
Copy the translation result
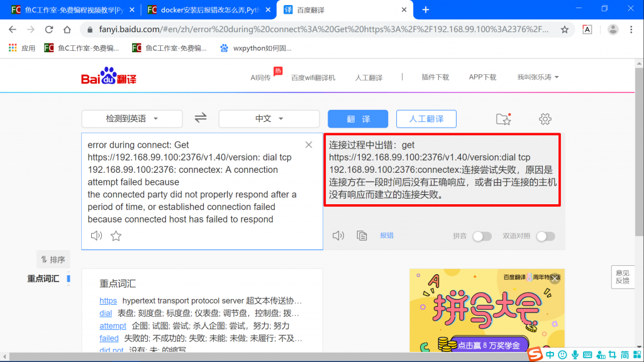362,235
